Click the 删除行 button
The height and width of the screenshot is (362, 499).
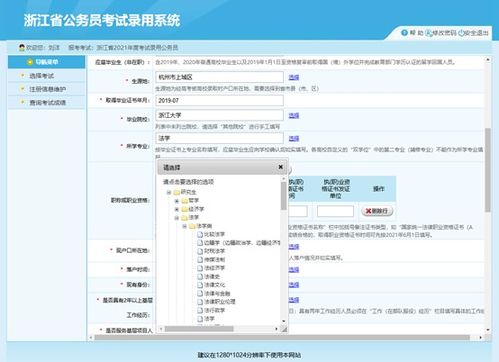click(x=377, y=211)
